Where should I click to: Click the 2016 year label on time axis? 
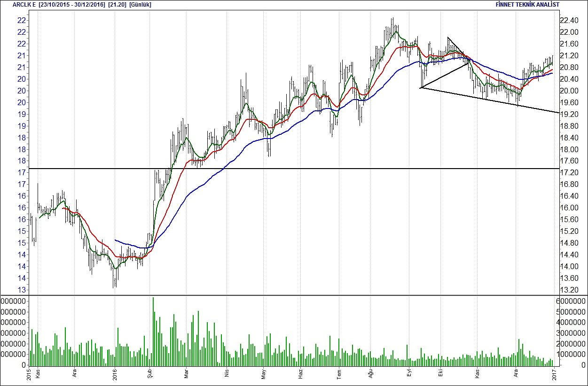click(x=115, y=375)
